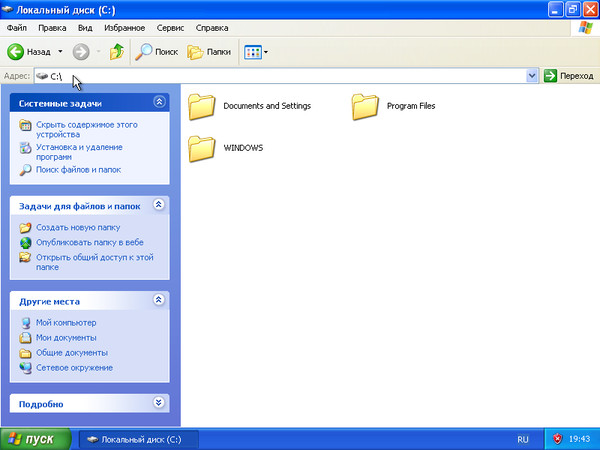Viewport: 600px width, 450px height.
Task: Open the Правка menu
Action: pyautogui.click(x=52, y=28)
